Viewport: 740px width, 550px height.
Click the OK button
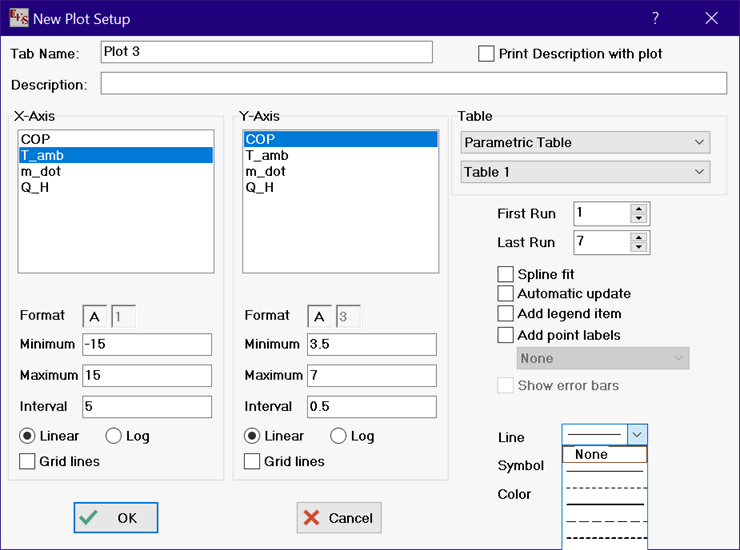(x=115, y=518)
